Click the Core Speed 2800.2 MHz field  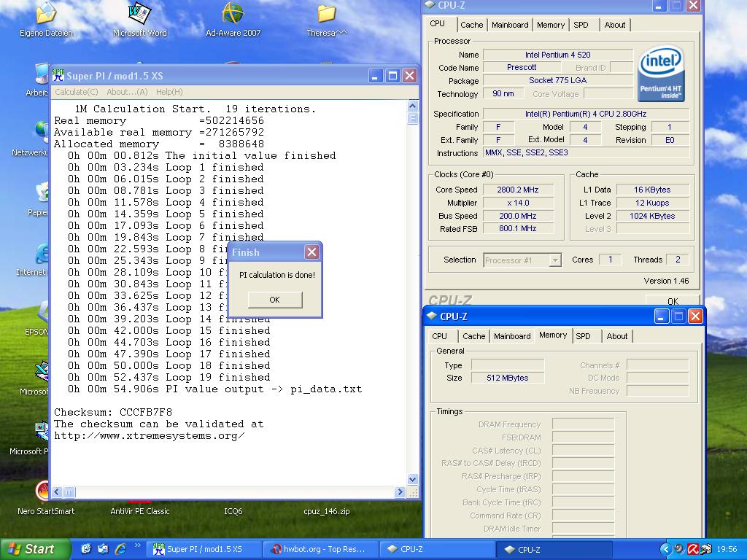(518, 190)
